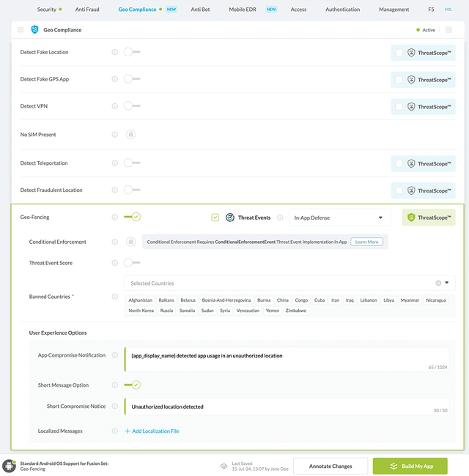469x476 pixels.
Task: Enable the Threat Event Score toggle
Action: tap(131, 262)
